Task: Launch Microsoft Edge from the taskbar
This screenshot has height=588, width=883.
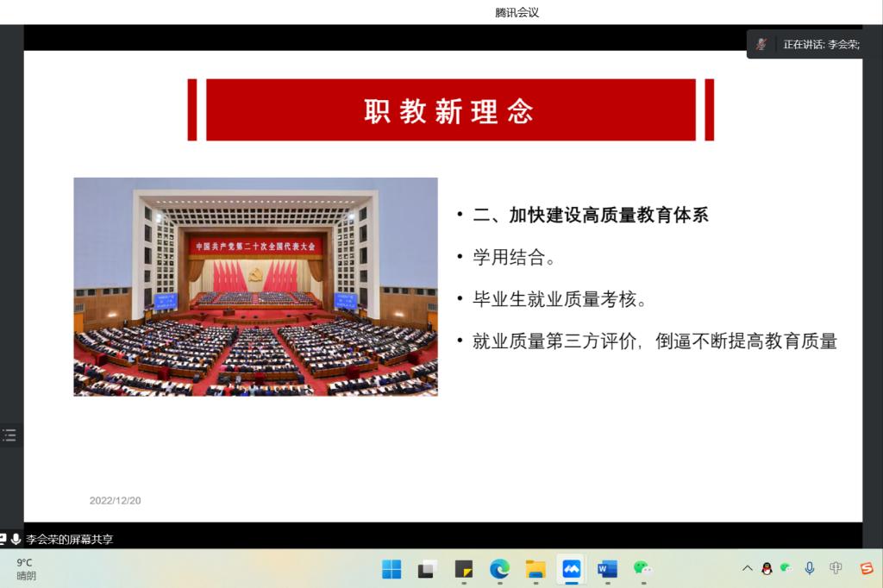Action: pyautogui.click(x=499, y=569)
